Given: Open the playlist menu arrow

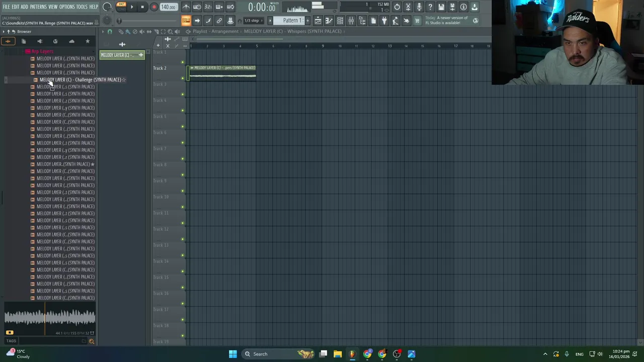Looking at the screenshot, I should coord(103,32).
